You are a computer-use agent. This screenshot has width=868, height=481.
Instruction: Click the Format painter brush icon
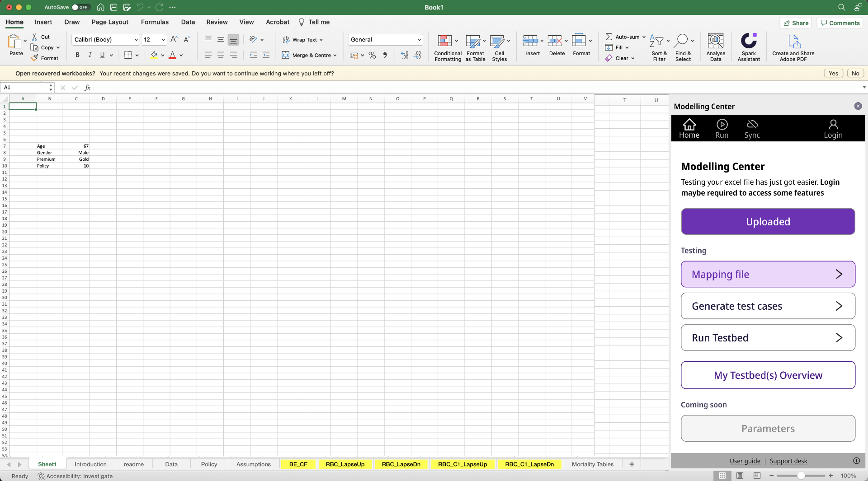35,58
